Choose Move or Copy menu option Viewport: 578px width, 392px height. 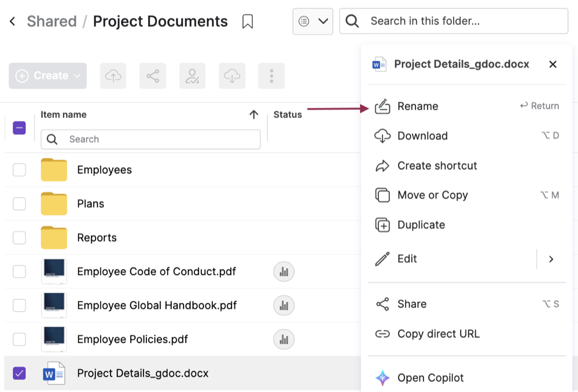[432, 195]
